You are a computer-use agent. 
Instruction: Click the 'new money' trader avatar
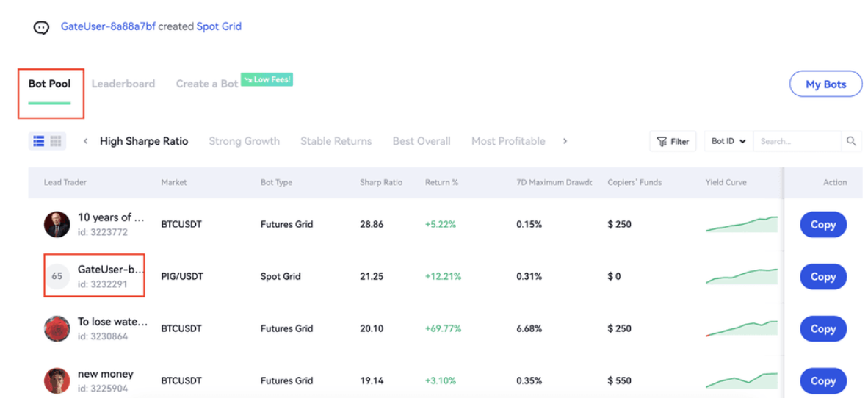(x=57, y=380)
